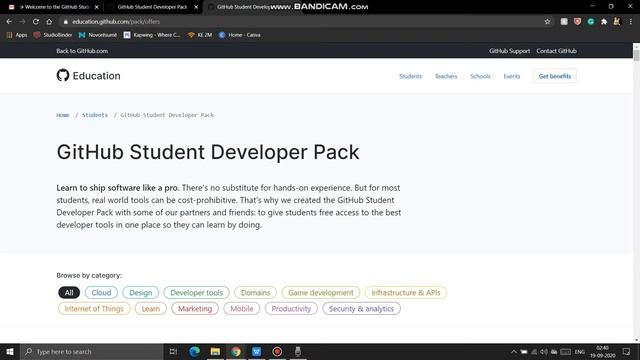Filter by Internet of Things category
Image resolution: width=640 pixels, height=360 pixels.
pos(94,309)
